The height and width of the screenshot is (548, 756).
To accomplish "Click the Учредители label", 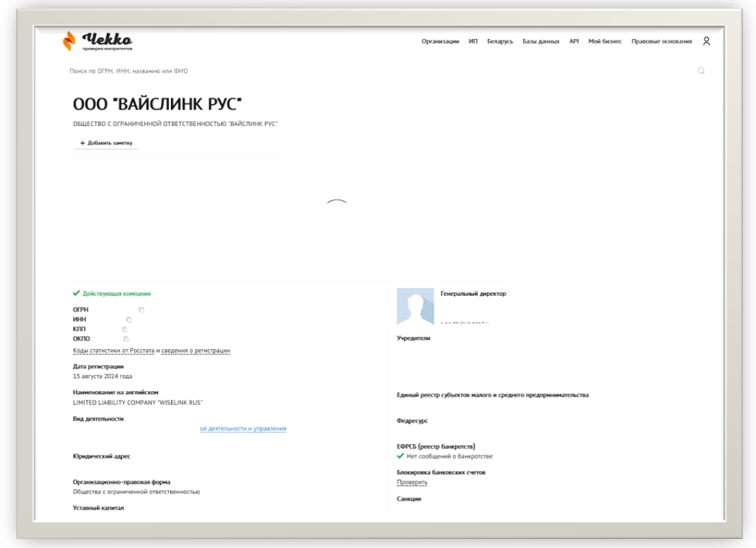I will pyautogui.click(x=413, y=338).
